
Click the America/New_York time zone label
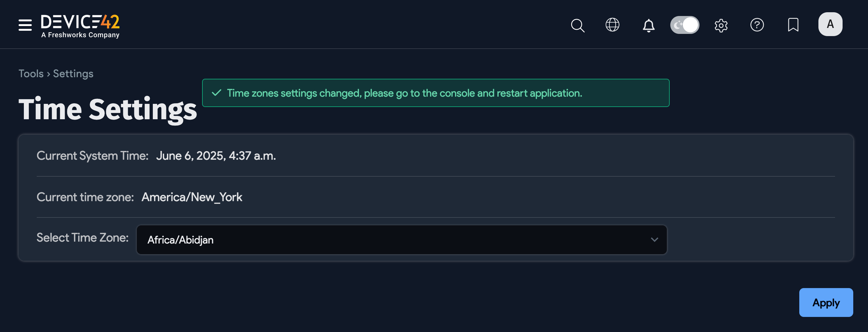(192, 197)
